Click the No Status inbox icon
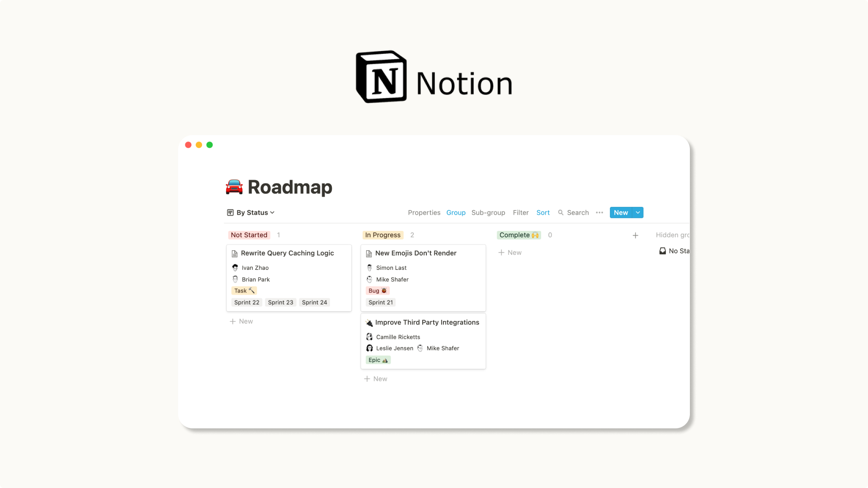868x488 pixels. [x=662, y=251]
